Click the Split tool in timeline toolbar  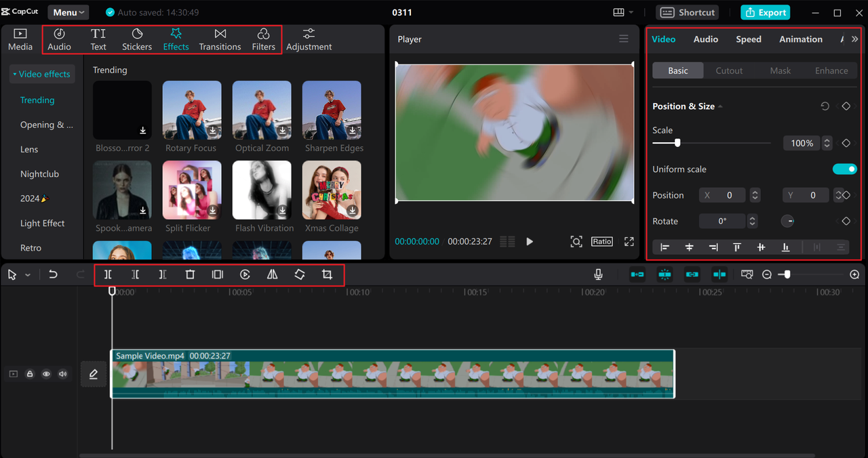tap(108, 274)
